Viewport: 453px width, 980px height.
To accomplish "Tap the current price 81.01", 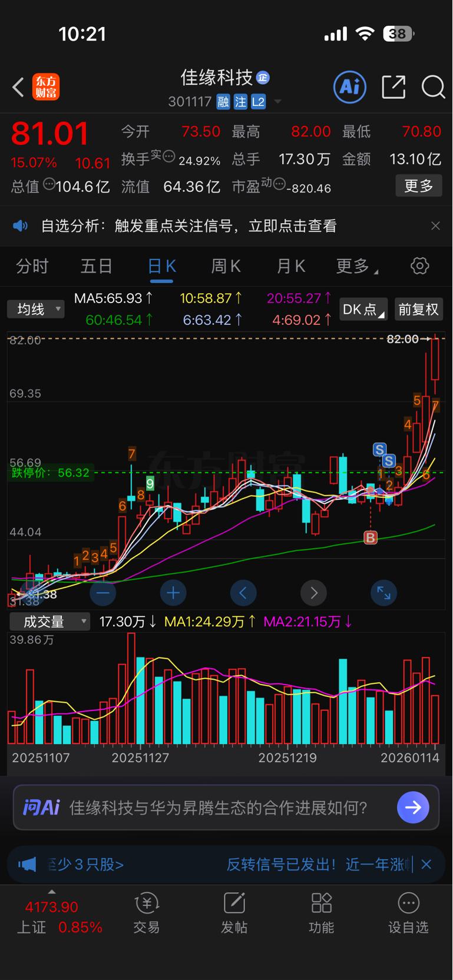I will (50, 134).
